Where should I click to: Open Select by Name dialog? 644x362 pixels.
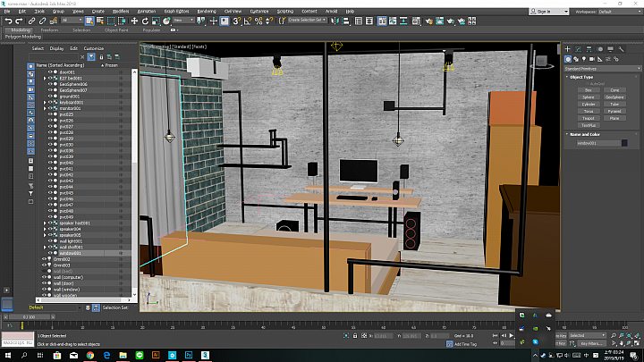pyautogui.click(x=100, y=21)
